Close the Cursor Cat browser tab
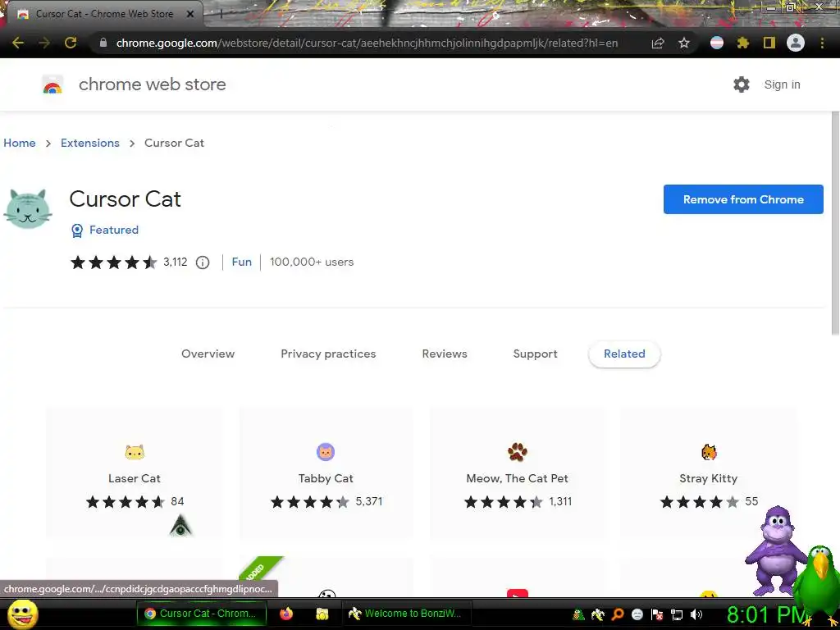The height and width of the screenshot is (630, 840). [190, 14]
